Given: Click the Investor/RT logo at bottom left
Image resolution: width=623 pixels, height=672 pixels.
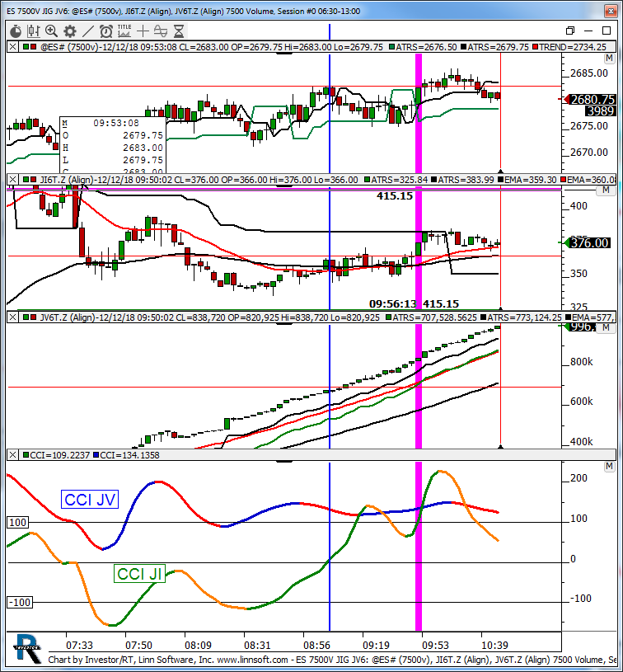Looking at the screenshot, I should [27, 649].
